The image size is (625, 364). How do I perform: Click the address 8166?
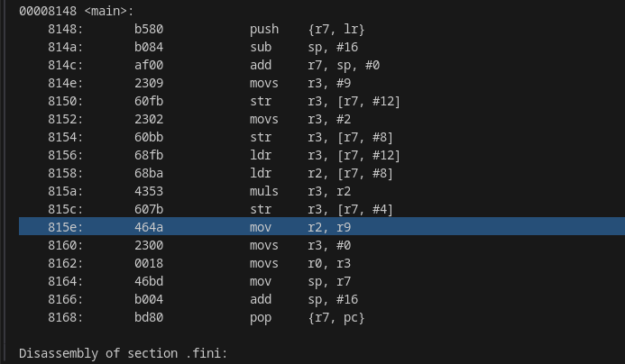[x=65, y=299]
